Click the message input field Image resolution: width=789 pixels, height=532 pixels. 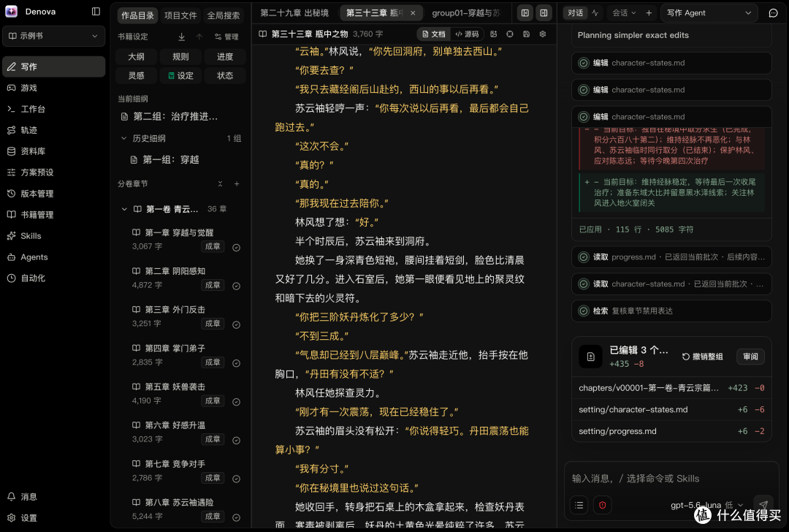pyautogui.click(x=671, y=478)
